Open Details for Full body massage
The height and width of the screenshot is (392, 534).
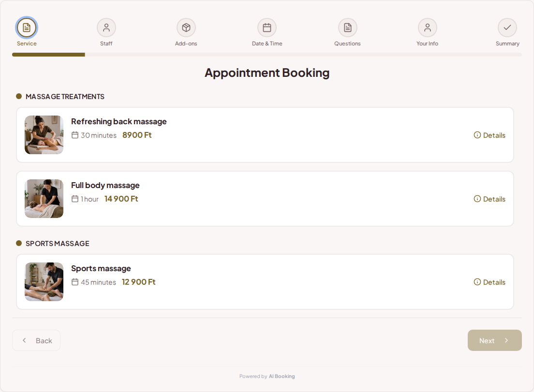pyautogui.click(x=489, y=199)
